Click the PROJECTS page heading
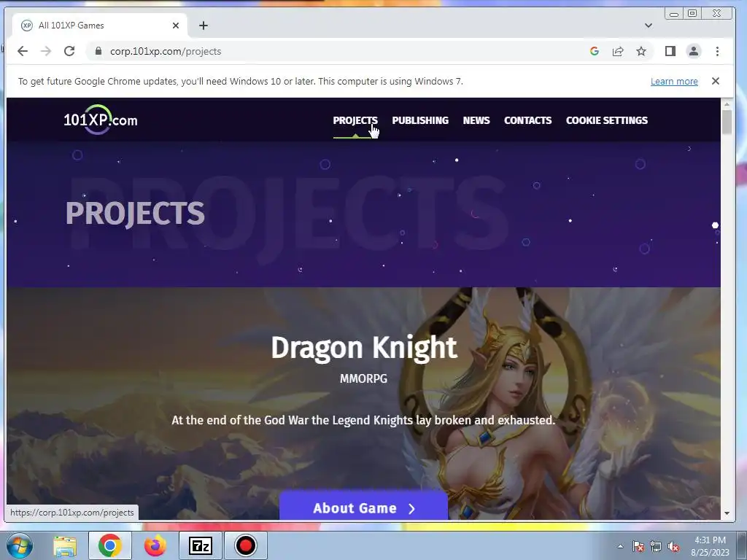This screenshot has width=747, height=560. click(x=135, y=213)
